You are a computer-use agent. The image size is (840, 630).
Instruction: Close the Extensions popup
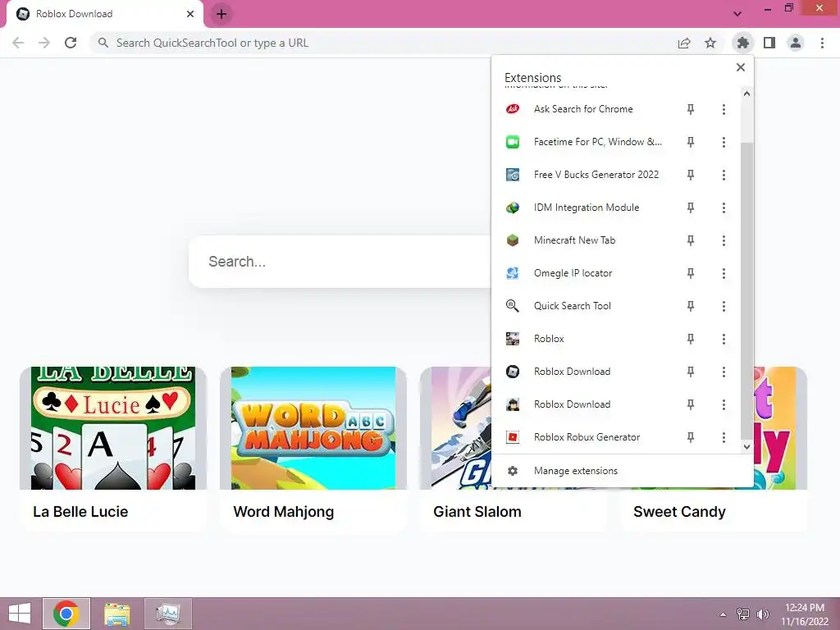coord(741,67)
